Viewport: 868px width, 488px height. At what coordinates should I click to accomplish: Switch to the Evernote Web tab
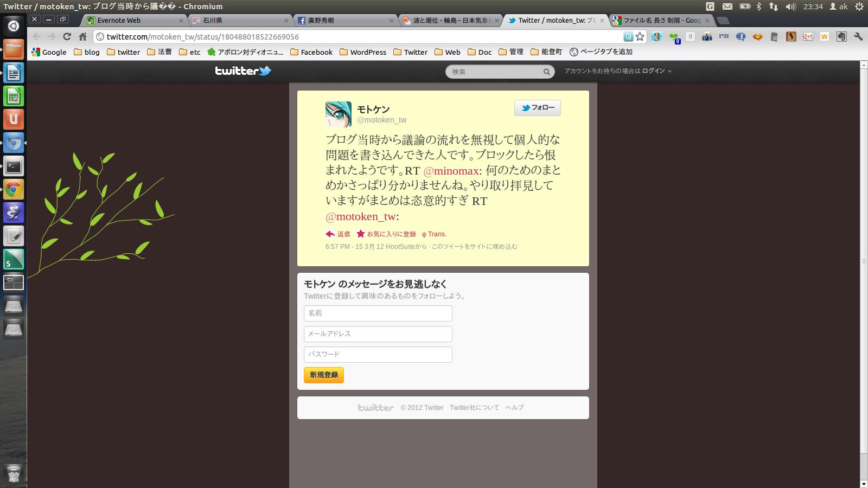pos(134,20)
